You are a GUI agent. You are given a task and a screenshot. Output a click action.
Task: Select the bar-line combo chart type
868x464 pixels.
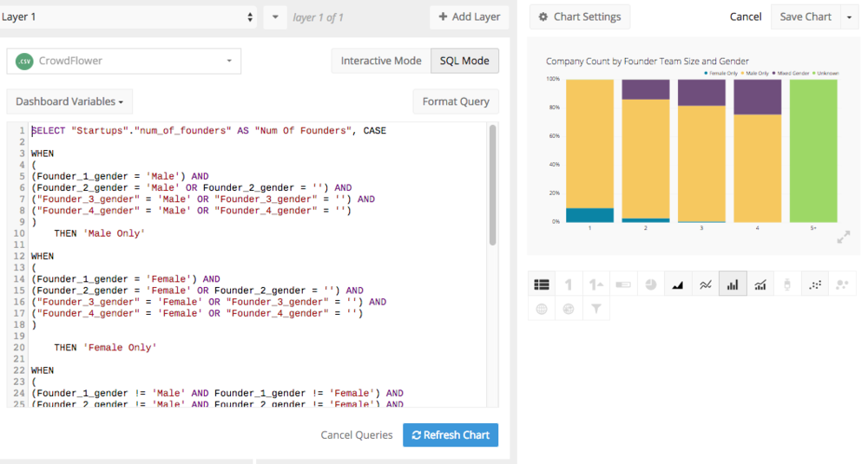[760, 284]
